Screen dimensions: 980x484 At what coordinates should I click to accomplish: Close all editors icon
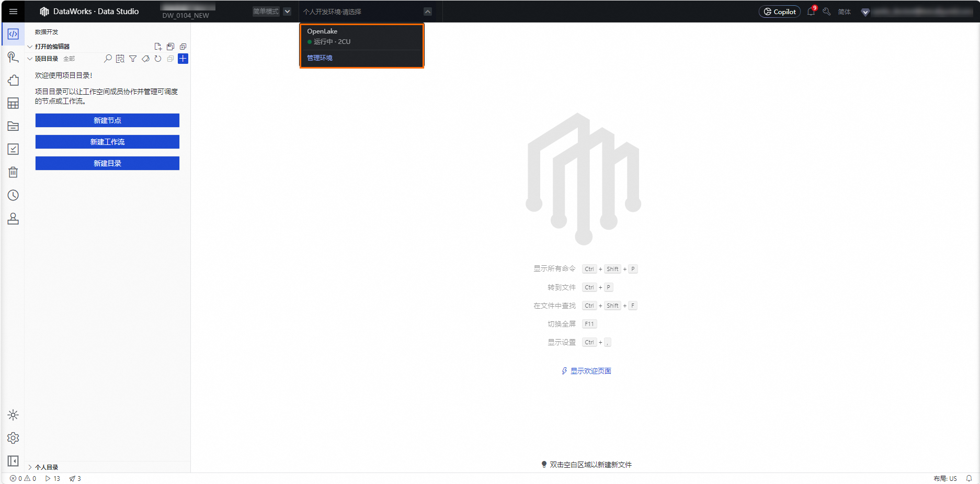[183, 47]
